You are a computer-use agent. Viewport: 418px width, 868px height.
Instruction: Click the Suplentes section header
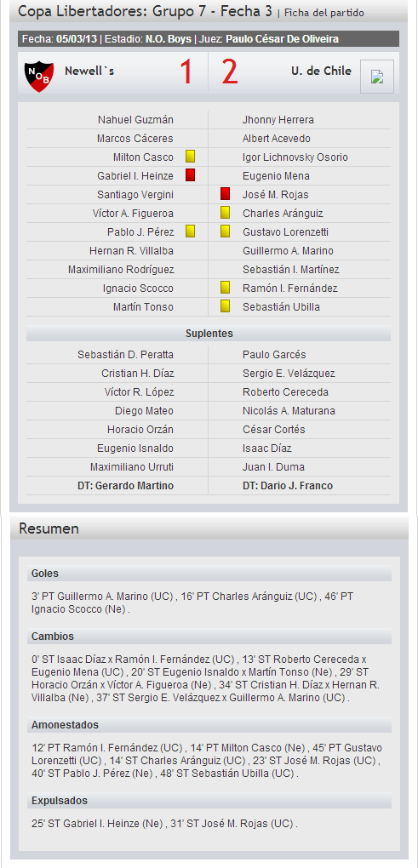[209, 334]
